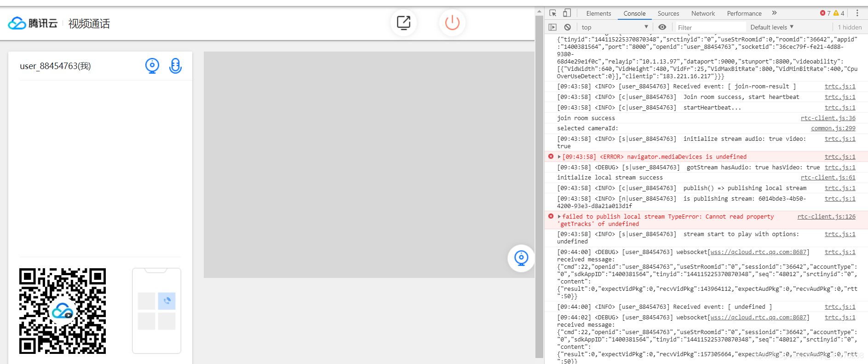Screen dimensions: 868x364
Task: Click the red error count badge
Action: [825, 13]
